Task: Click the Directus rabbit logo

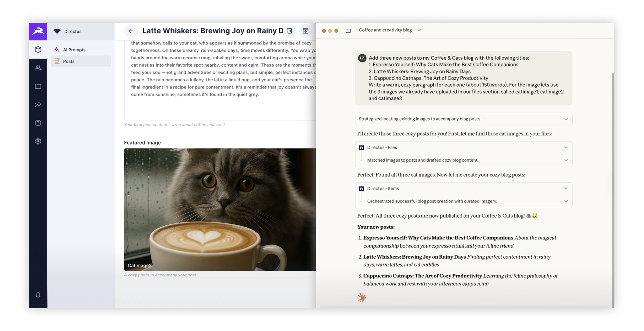Action: click(x=38, y=31)
